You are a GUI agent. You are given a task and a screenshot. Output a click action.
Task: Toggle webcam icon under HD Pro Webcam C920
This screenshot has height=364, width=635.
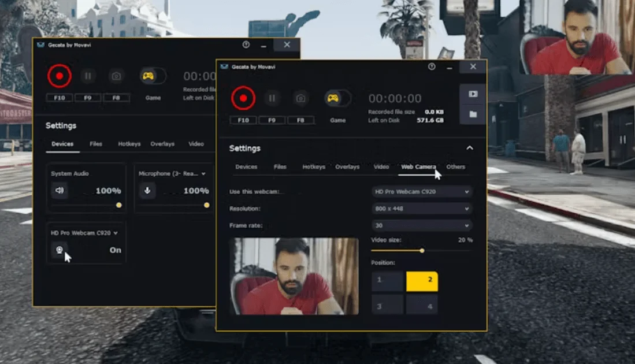click(x=59, y=250)
